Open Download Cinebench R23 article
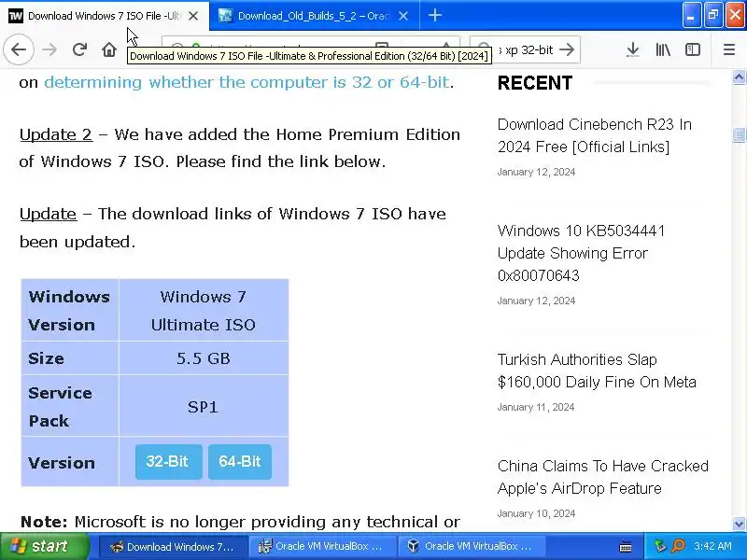The height and width of the screenshot is (560, 747). (594, 135)
